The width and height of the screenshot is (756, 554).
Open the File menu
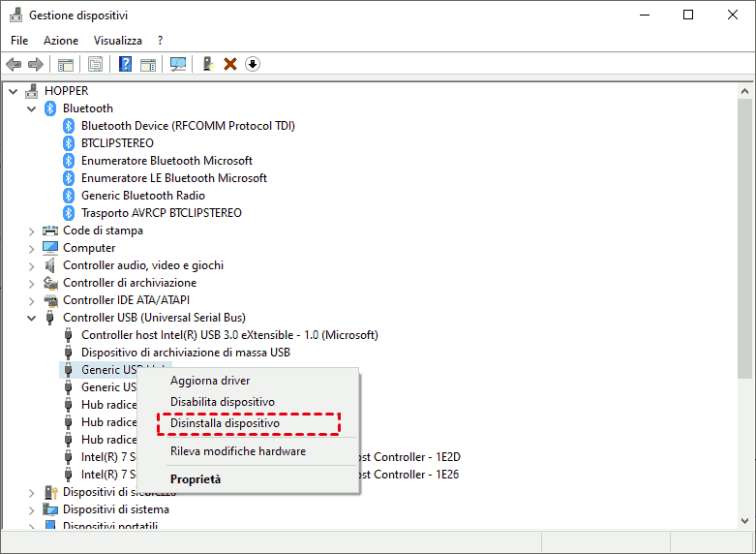[19, 41]
